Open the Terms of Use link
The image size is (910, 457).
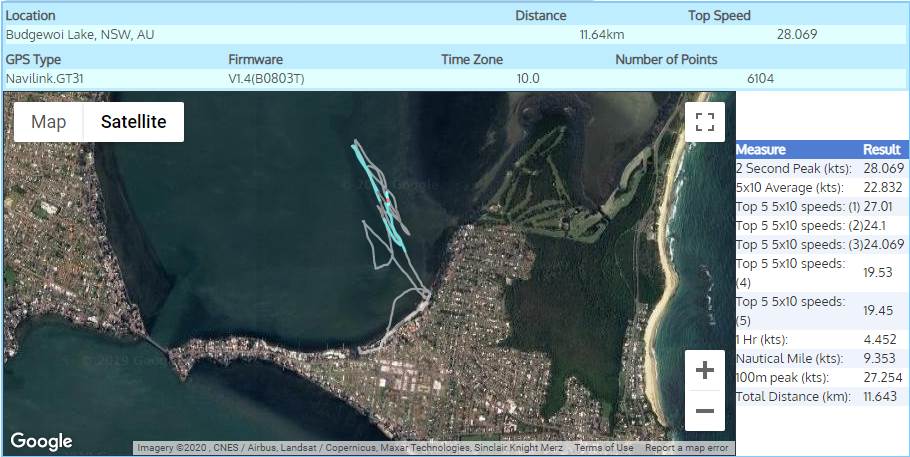click(603, 448)
